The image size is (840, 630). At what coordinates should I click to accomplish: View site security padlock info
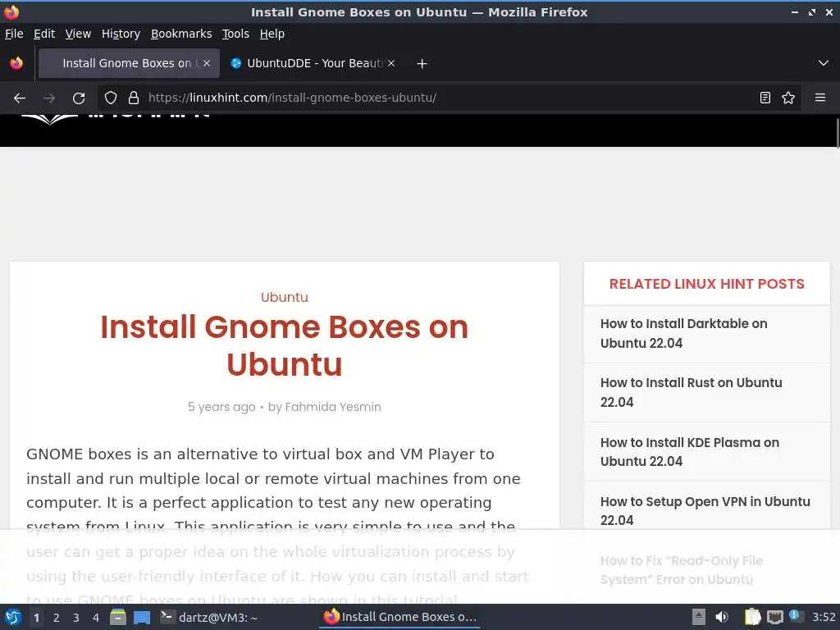[134, 98]
